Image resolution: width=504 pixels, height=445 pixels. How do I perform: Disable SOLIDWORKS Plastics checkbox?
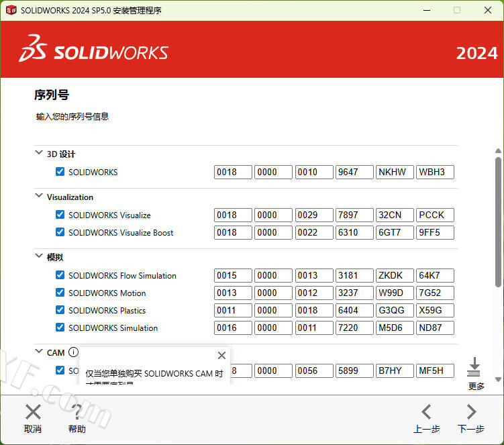pos(60,310)
